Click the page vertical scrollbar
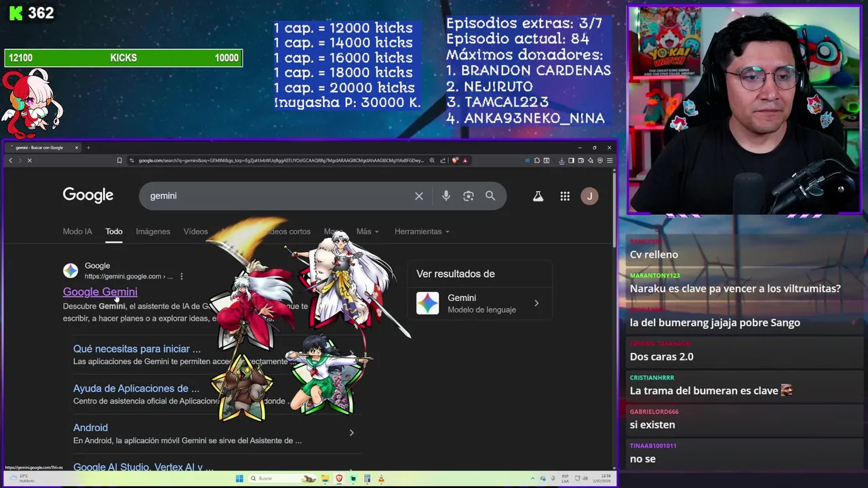The width and height of the screenshot is (868, 488). (614, 210)
